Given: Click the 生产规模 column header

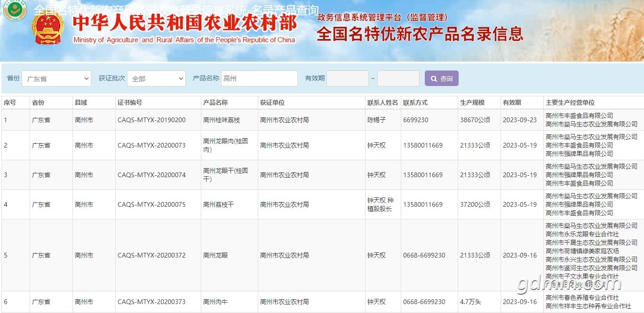Looking at the screenshot, I should click(x=472, y=102).
